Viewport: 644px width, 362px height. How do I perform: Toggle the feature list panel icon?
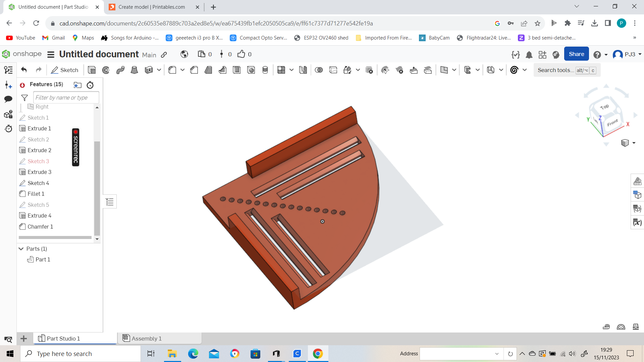[8, 70]
